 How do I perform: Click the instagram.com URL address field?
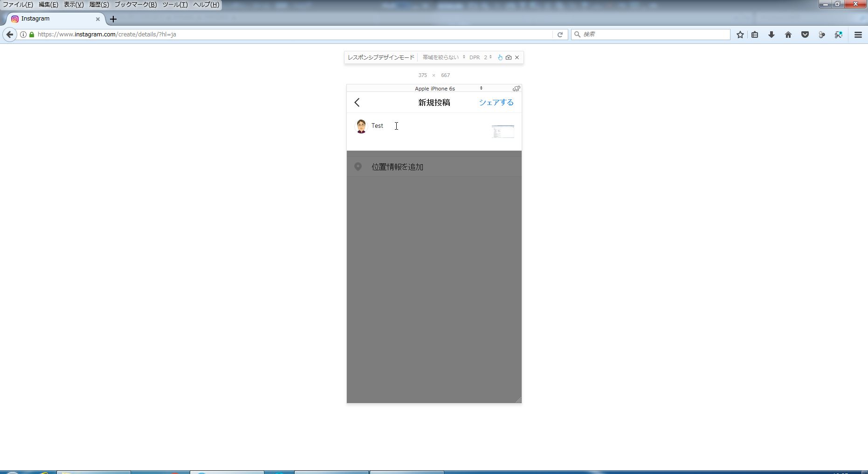[294, 35]
